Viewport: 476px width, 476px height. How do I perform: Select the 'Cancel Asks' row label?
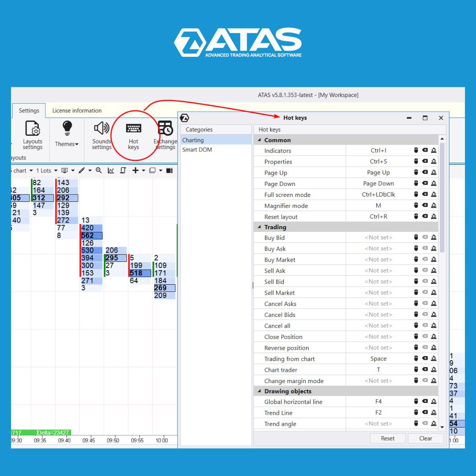tap(280, 304)
